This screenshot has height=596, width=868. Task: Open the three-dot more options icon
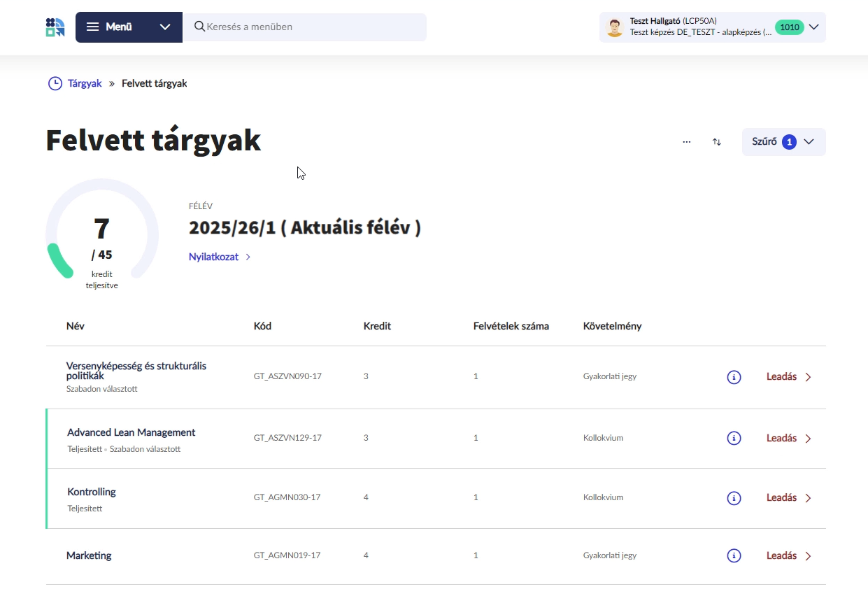click(686, 141)
